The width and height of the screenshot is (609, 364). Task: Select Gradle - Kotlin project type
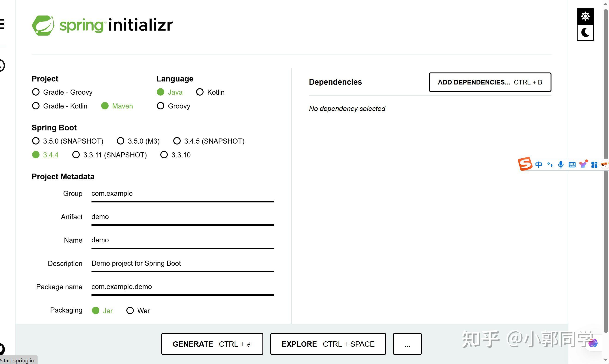[60, 106]
